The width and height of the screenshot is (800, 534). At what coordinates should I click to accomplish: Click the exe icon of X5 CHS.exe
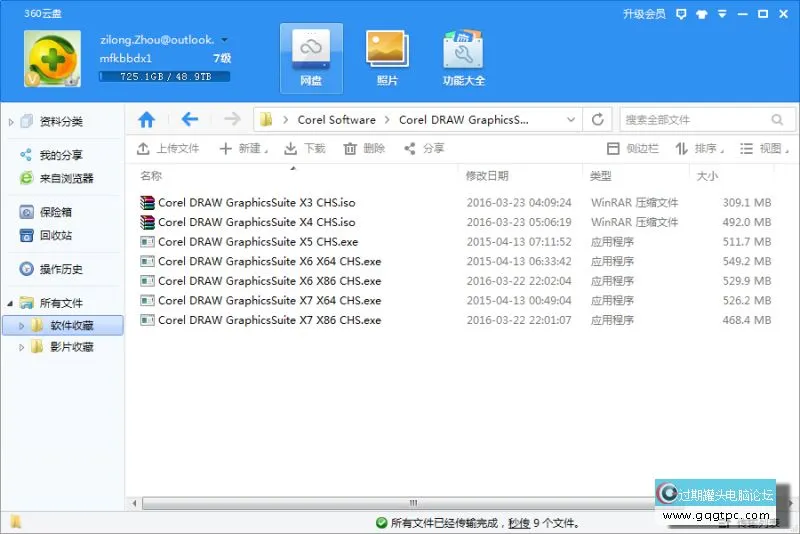147,242
